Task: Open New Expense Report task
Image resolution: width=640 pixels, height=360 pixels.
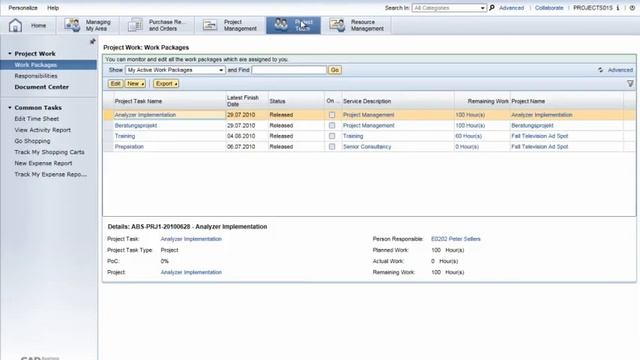Action: 43,163
